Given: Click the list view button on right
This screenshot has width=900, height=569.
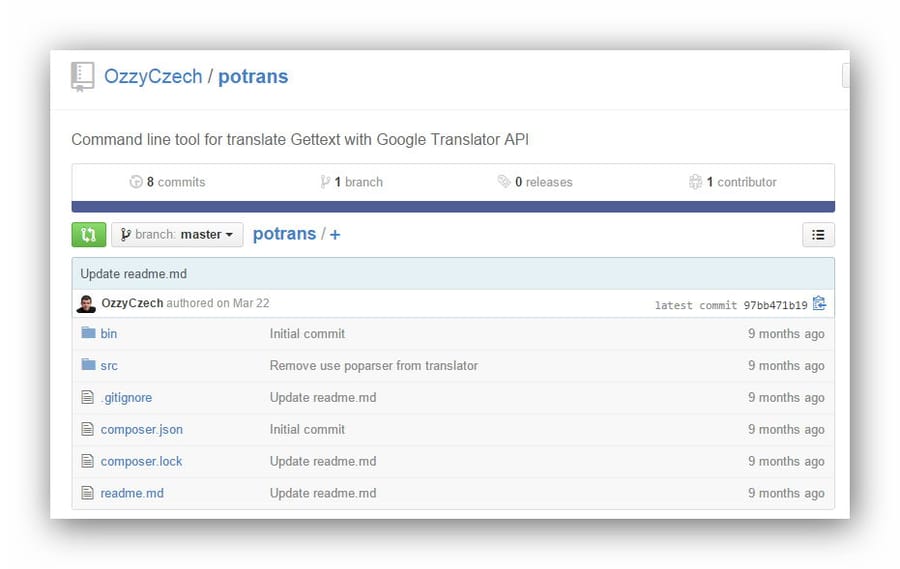Looking at the screenshot, I should (818, 234).
